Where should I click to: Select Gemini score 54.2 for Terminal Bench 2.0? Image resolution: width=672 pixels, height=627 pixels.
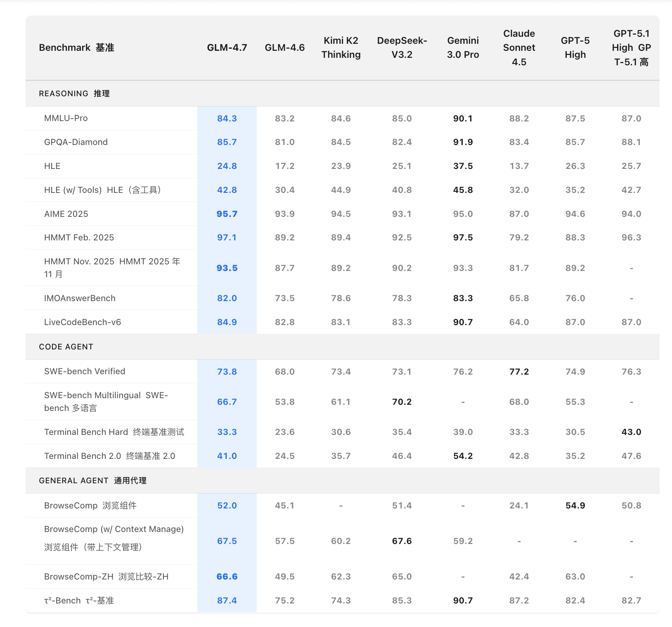(x=463, y=456)
